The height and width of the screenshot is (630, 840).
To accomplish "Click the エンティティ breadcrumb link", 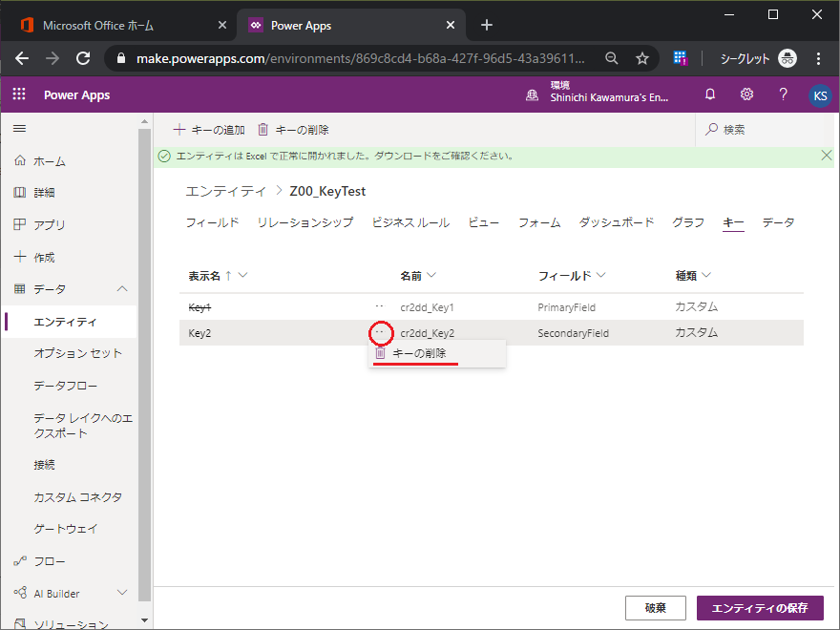I will tap(225, 191).
